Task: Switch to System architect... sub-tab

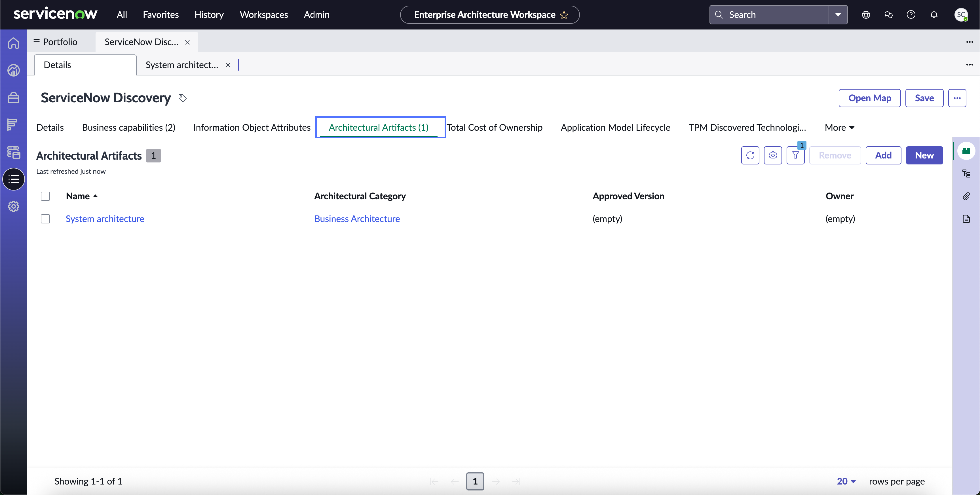Action: point(182,65)
